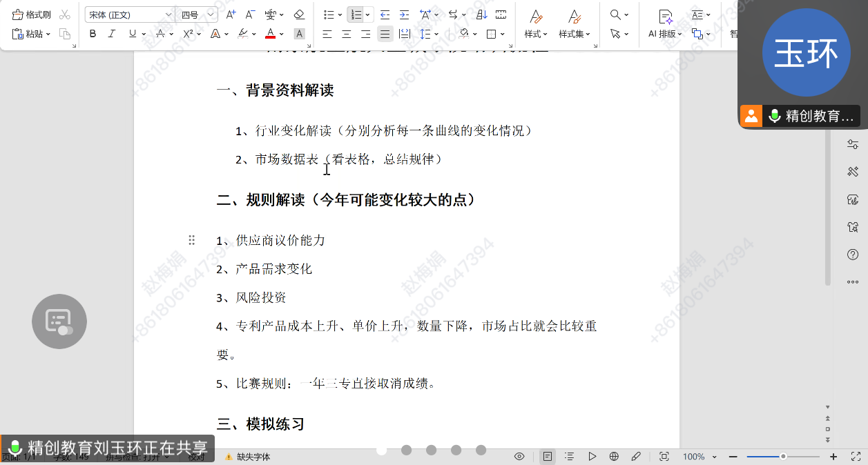Toggle eye protection mode

519,457
